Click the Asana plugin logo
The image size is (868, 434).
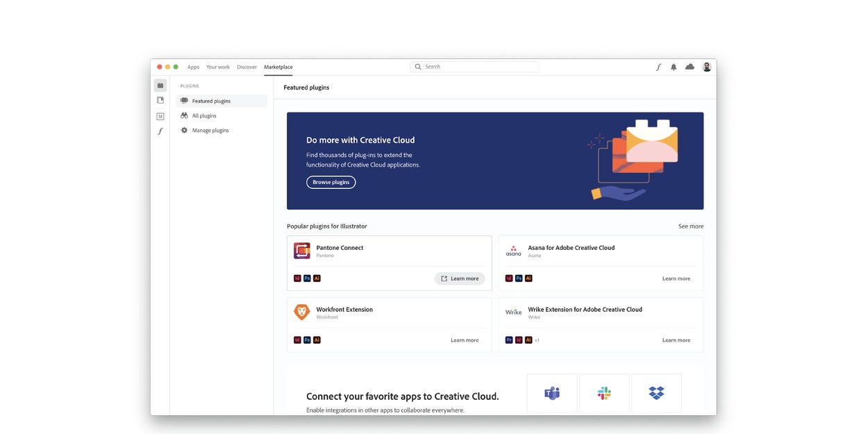513,251
